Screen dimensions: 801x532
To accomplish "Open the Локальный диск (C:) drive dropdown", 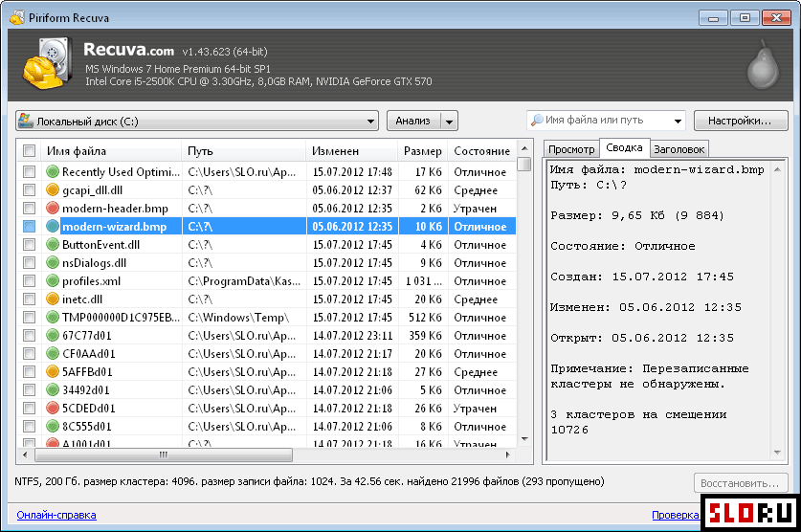I will (x=197, y=121).
